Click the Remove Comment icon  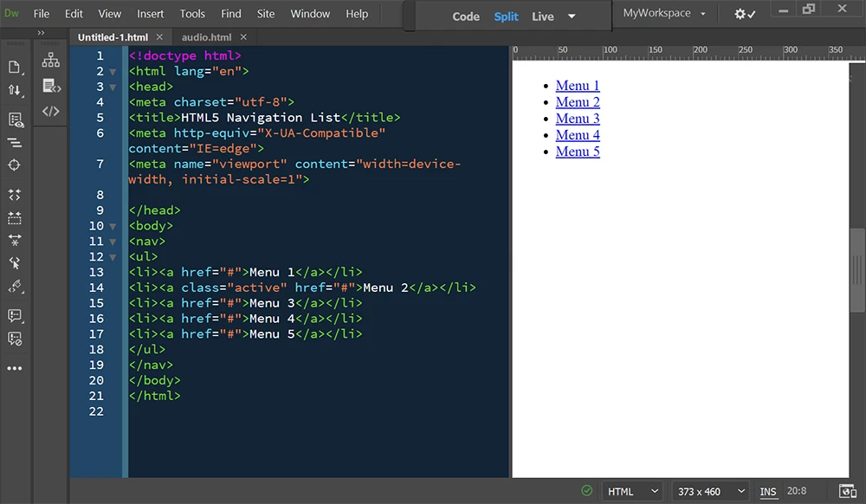coord(15,339)
